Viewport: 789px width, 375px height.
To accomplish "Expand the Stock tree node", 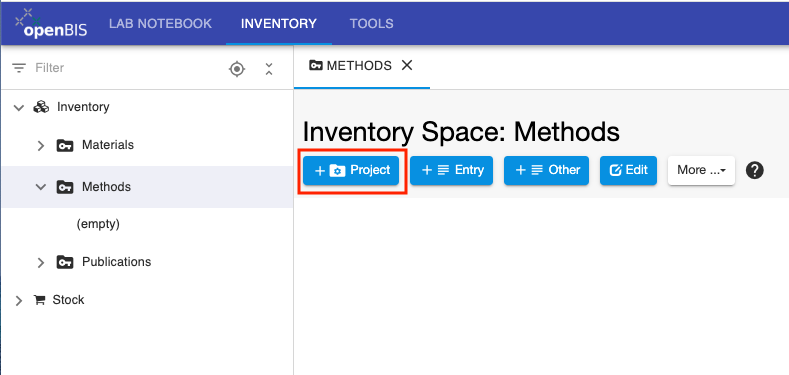I will 19,301.
